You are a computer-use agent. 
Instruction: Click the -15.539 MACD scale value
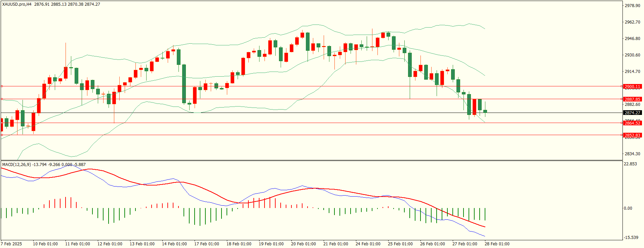631,237
